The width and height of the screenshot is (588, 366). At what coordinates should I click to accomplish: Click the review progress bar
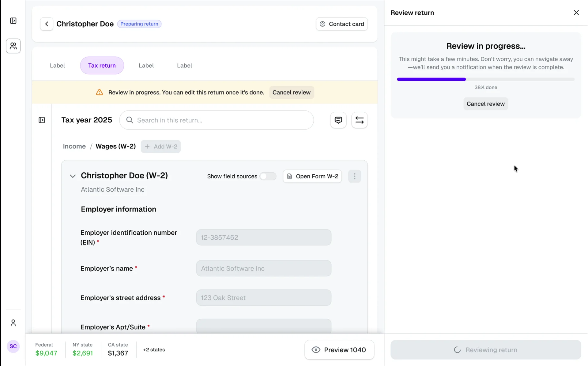pos(486,79)
